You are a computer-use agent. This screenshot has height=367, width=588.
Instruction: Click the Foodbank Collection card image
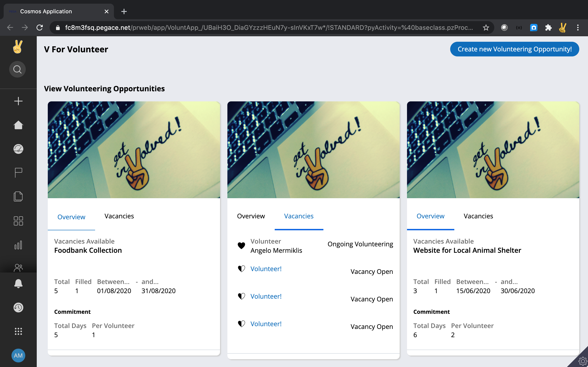(134, 150)
